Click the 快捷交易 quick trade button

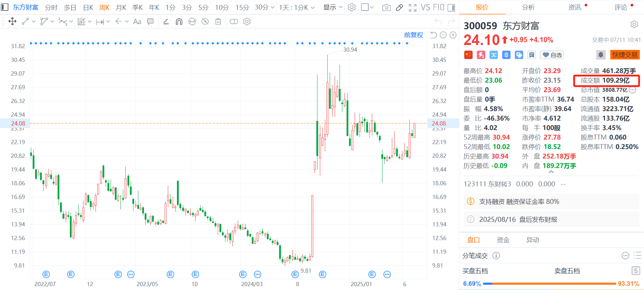point(625,55)
